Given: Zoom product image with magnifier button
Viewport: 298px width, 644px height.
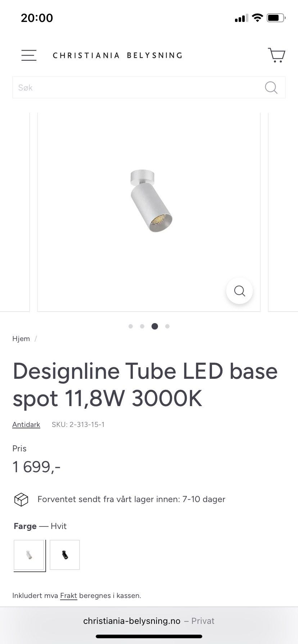Looking at the screenshot, I should pyautogui.click(x=239, y=291).
